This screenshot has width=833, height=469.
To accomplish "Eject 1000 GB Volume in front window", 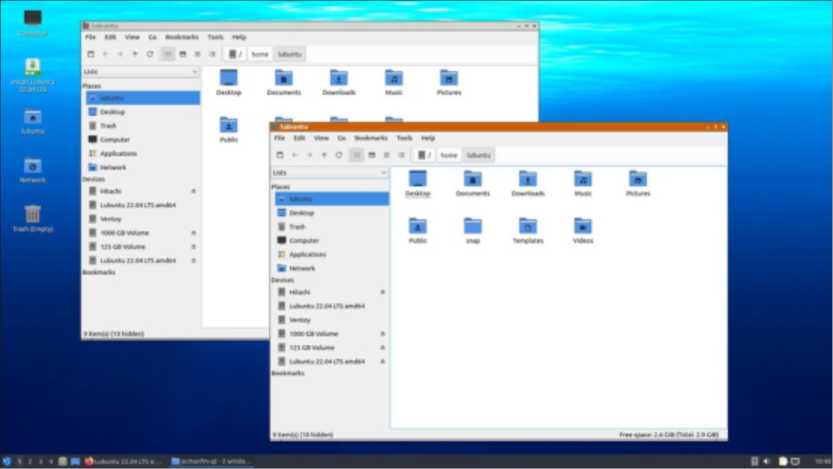I will click(x=382, y=334).
